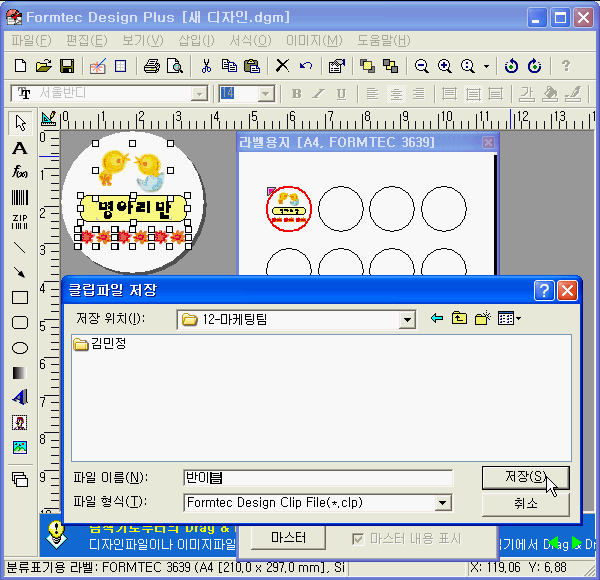Click the dialog help question button

[x=544, y=290]
